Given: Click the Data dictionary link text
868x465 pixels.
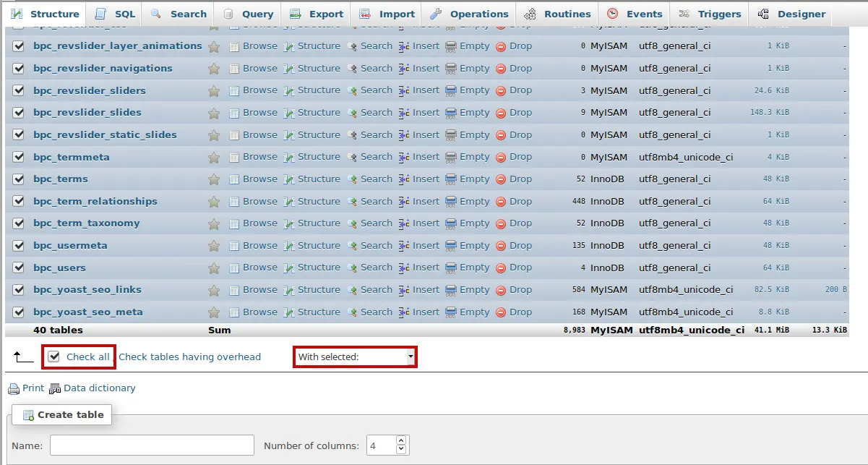Looking at the screenshot, I should (100, 388).
